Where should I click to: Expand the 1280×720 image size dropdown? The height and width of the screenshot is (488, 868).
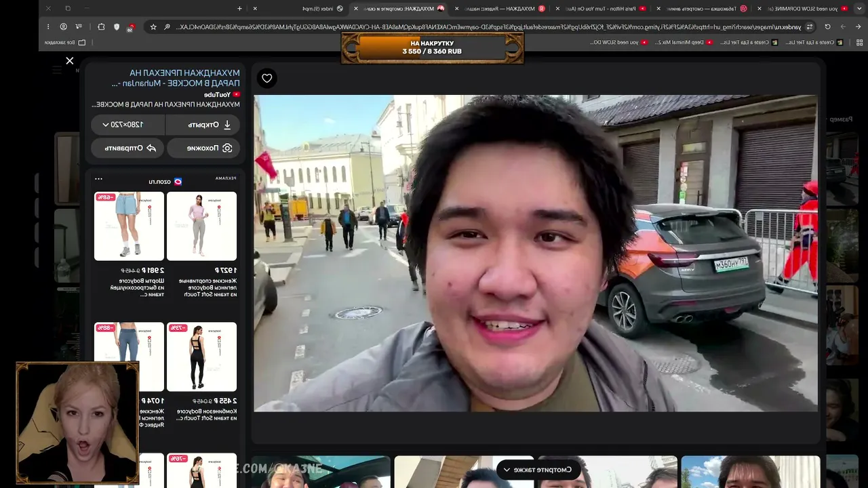pos(127,125)
